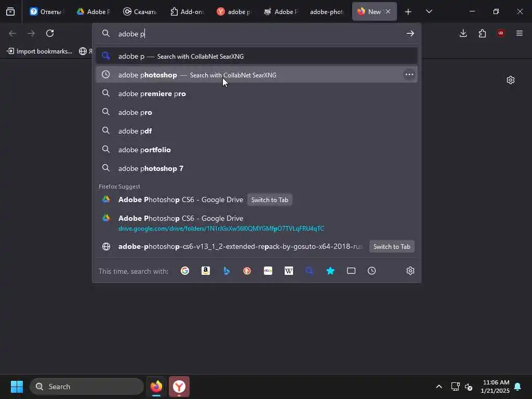The image size is (532, 399).
Task: Click the Go arrow in address bar
Action: coord(410,33)
